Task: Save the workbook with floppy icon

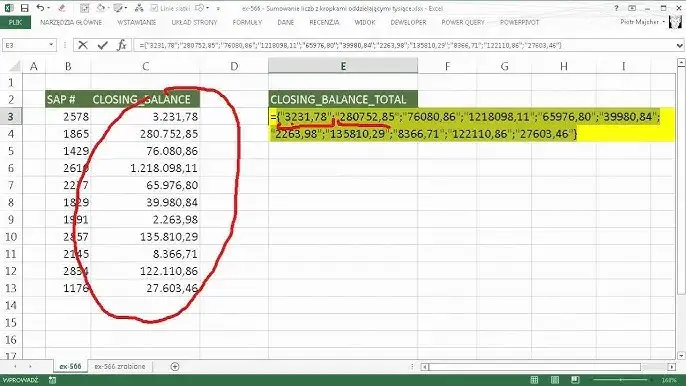Action: tap(24, 8)
